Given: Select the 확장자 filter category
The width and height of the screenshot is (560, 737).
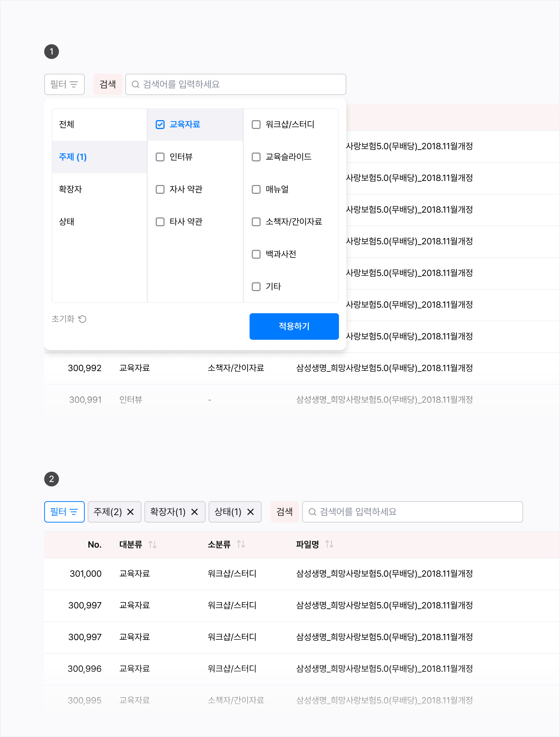Looking at the screenshot, I should (70, 189).
